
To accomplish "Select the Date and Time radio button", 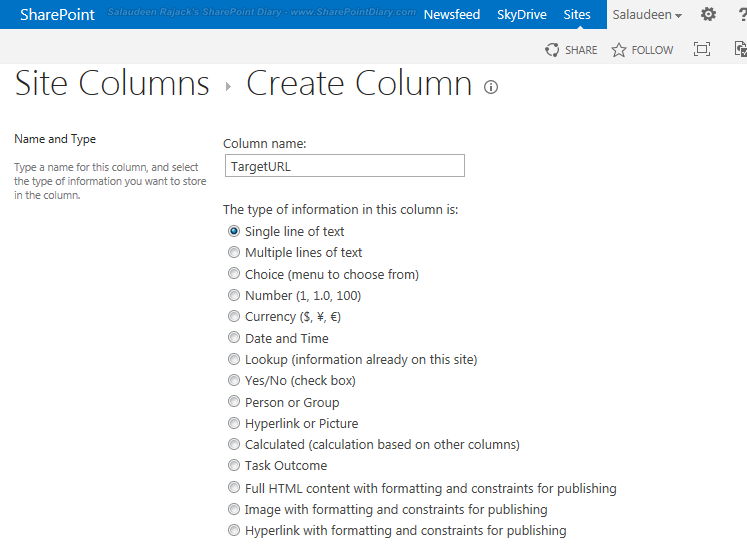I will tap(234, 338).
